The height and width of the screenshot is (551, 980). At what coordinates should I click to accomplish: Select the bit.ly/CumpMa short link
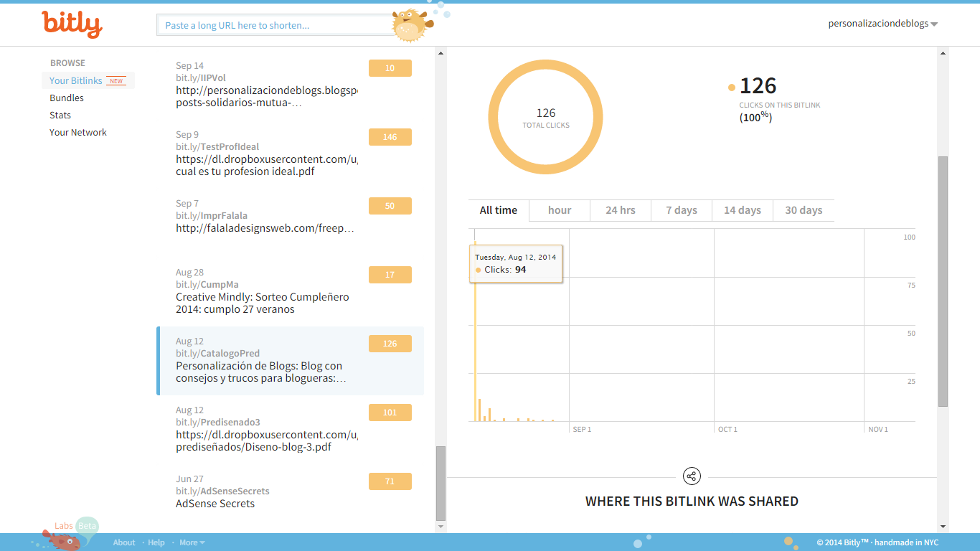pos(207,284)
